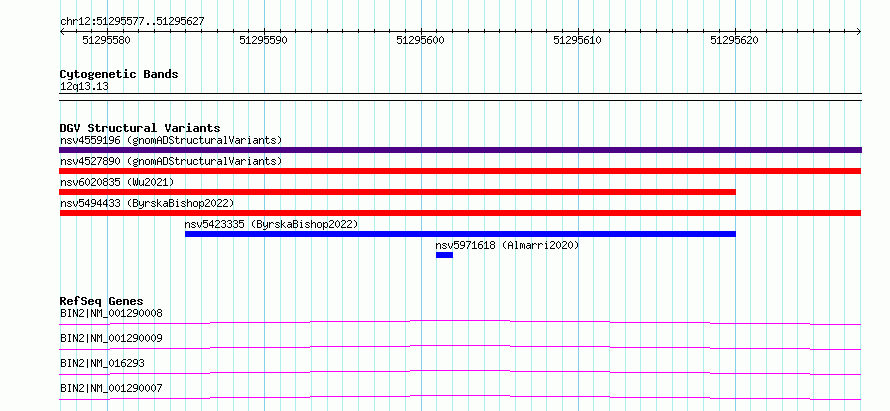The height and width of the screenshot is (411, 890).
Task: Open variant label nsv5423335 (ByrskaBishop2022)
Action: pyautogui.click(x=271, y=224)
